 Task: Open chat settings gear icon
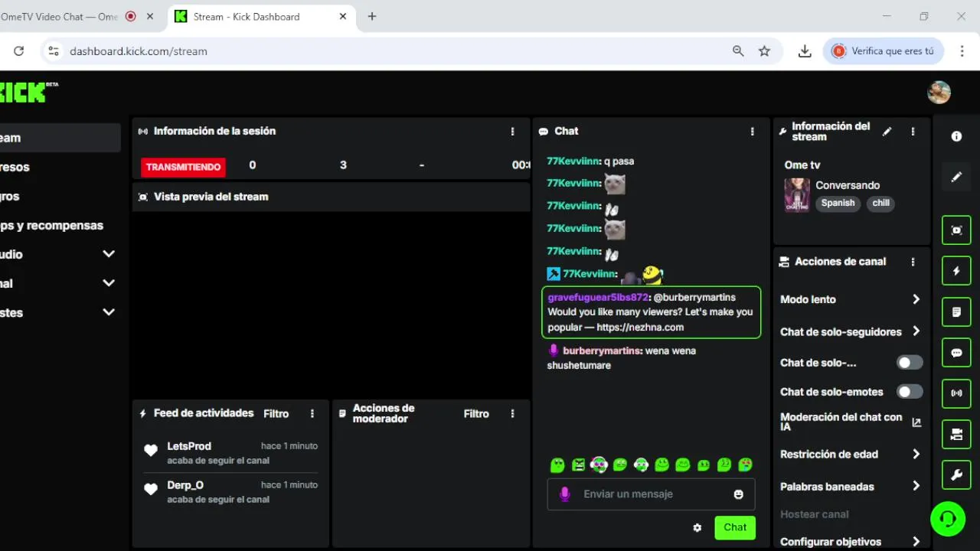point(697,527)
